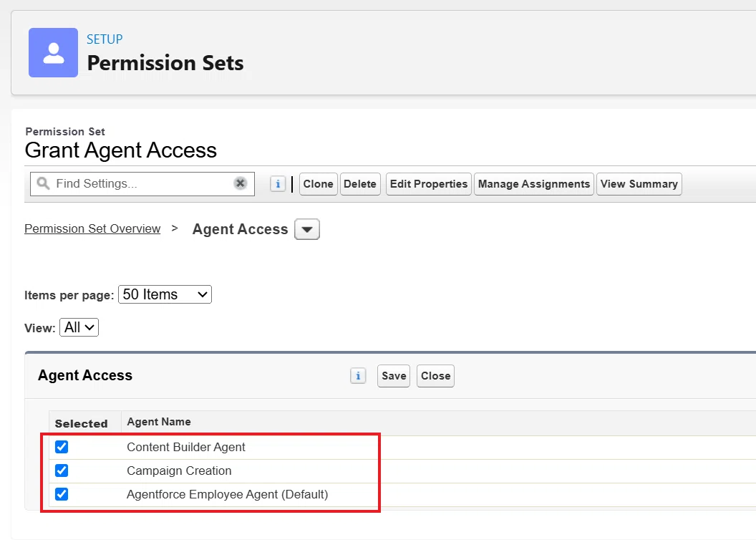This screenshot has width=756, height=550.
Task: Click the magnifier icon in Find Settings
Action: coord(44,183)
